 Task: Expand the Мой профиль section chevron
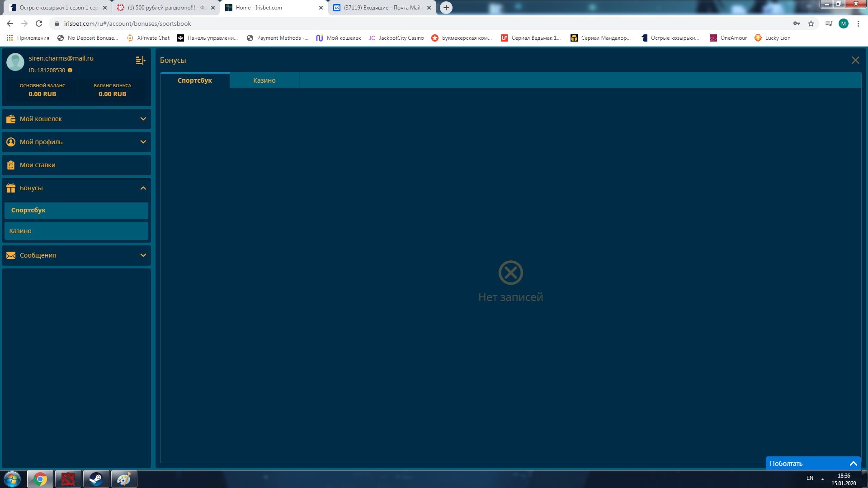[x=143, y=142]
